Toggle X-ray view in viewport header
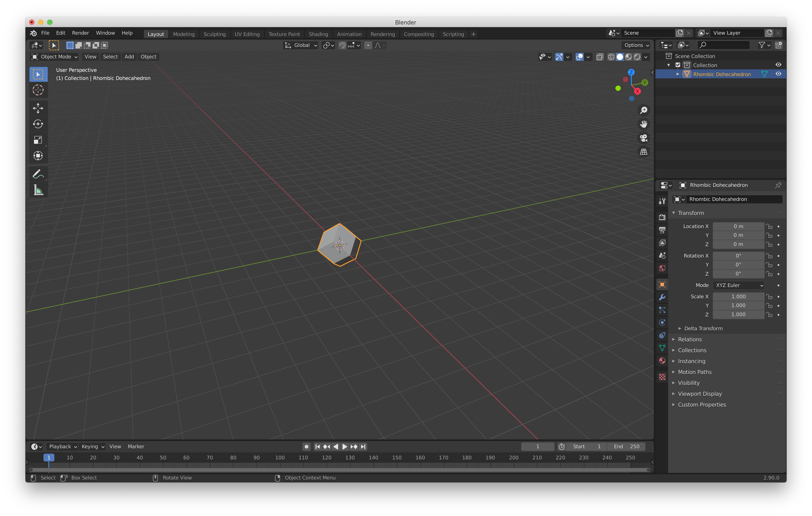The height and width of the screenshot is (516, 812). [x=599, y=57]
